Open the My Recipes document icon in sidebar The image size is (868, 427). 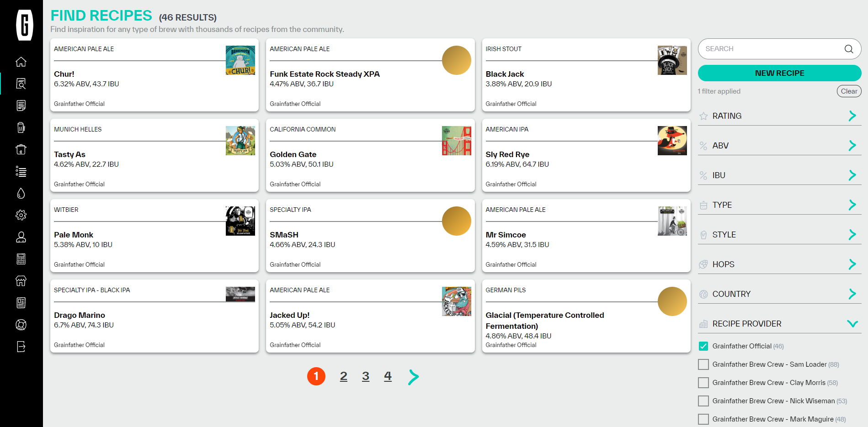[x=21, y=105]
